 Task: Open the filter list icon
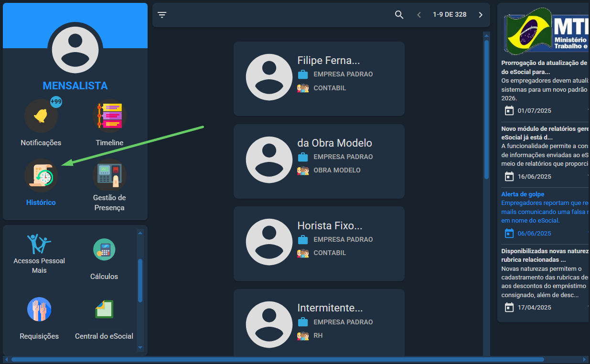pos(162,15)
